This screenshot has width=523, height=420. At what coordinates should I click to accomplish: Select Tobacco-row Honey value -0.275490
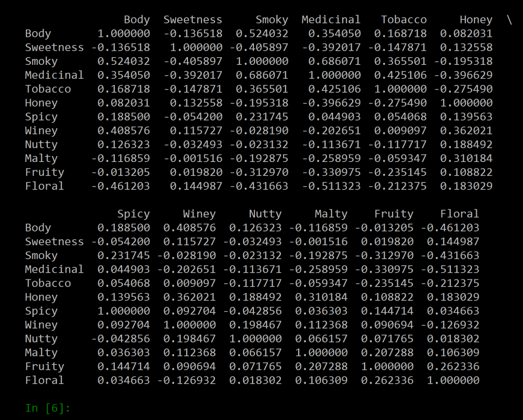point(463,89)
